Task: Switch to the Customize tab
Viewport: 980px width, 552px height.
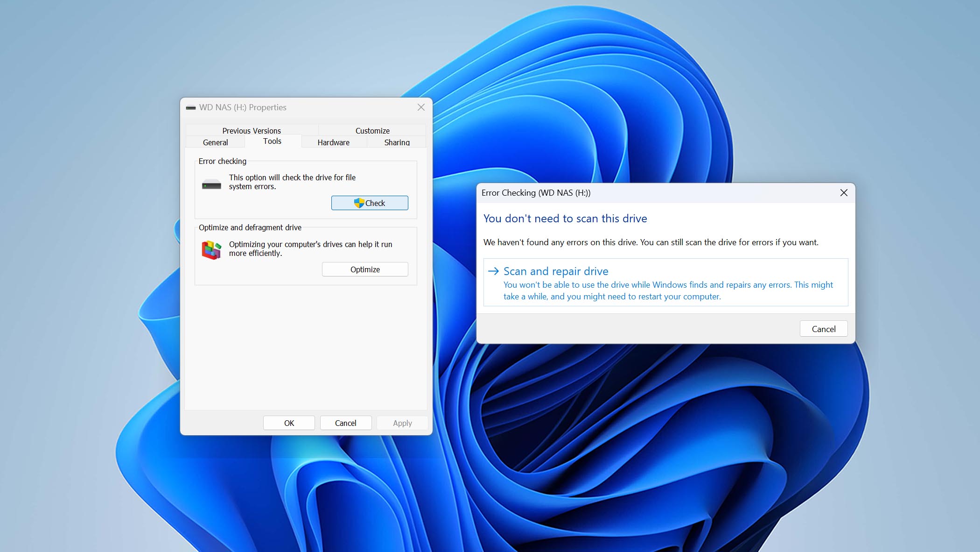Action: 372,130
